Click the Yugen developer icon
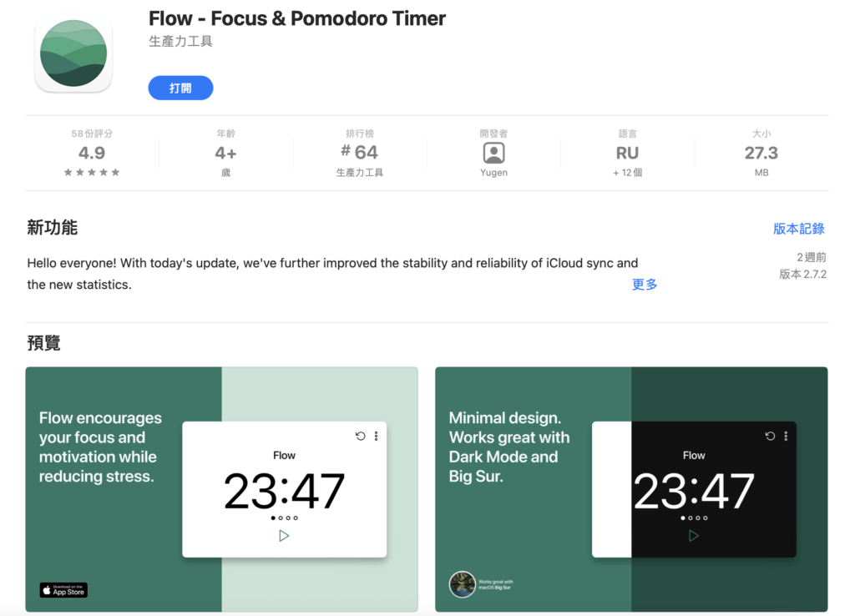The image size is (855, 616). [493, 154]
